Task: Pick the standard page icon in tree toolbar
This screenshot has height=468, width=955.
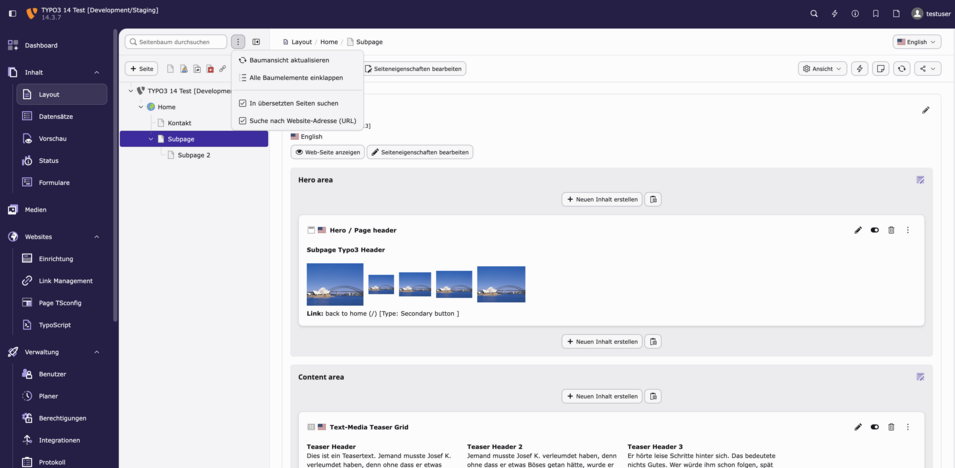Action: pyautogui.click(x=171, y=69)
